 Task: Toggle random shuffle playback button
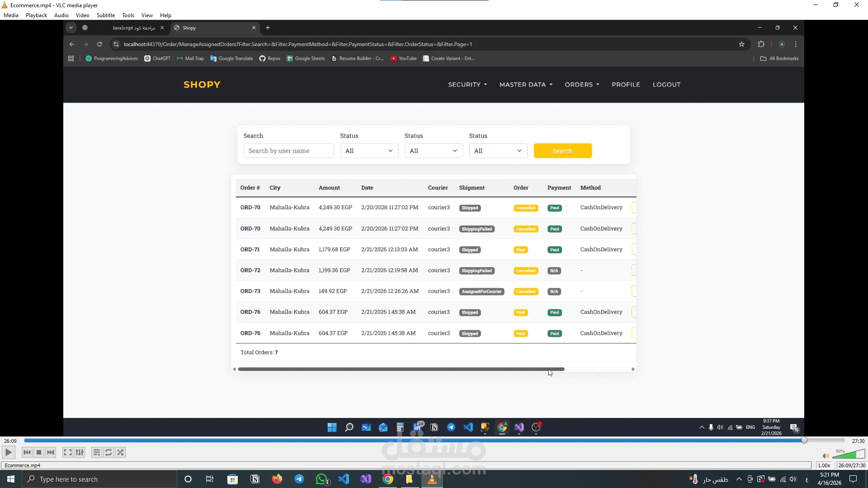coord(120,452)
